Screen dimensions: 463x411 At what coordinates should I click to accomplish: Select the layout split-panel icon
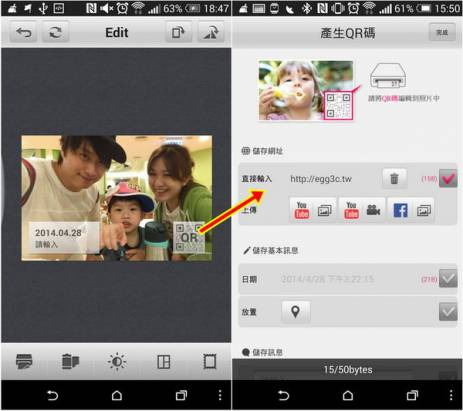[x=164, y=361]
